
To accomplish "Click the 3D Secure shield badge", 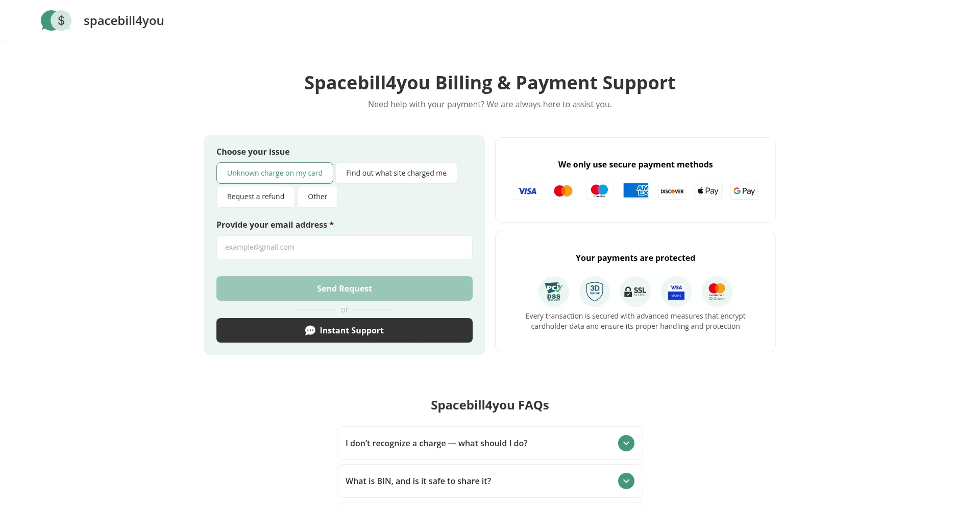I will 595,292.
